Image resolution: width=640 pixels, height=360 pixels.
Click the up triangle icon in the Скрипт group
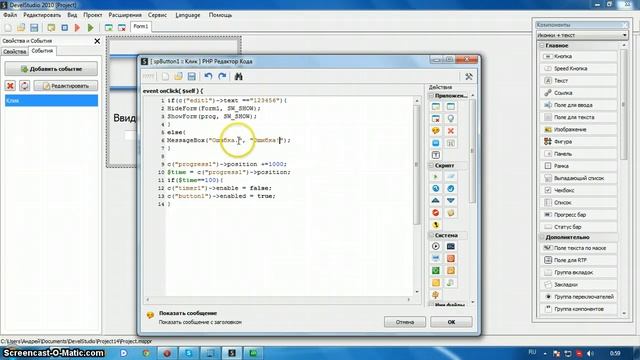[436, 200]
